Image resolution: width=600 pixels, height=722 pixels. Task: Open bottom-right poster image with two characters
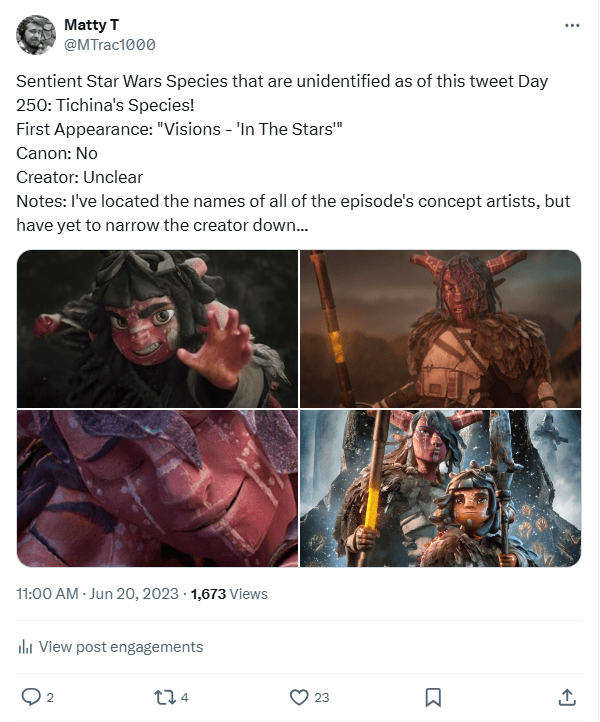441,489
